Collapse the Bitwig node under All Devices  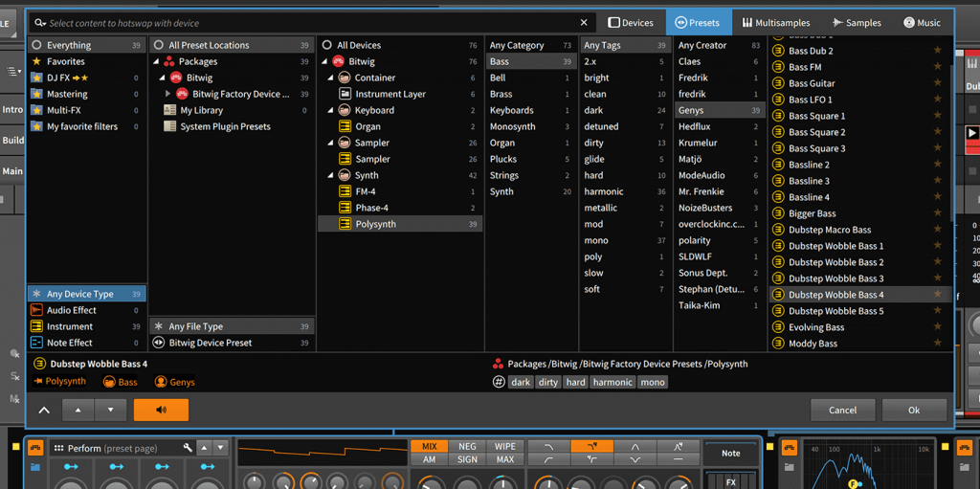point(325,61)
